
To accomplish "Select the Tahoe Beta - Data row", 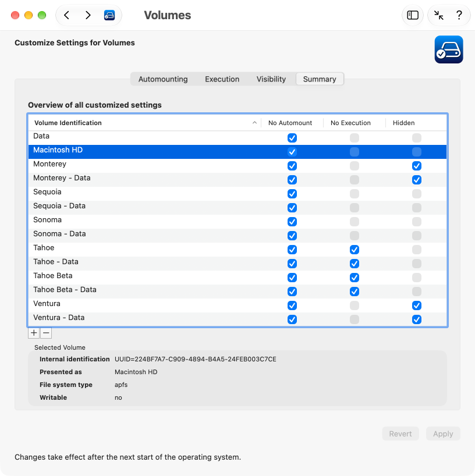I will coord(238,292).
